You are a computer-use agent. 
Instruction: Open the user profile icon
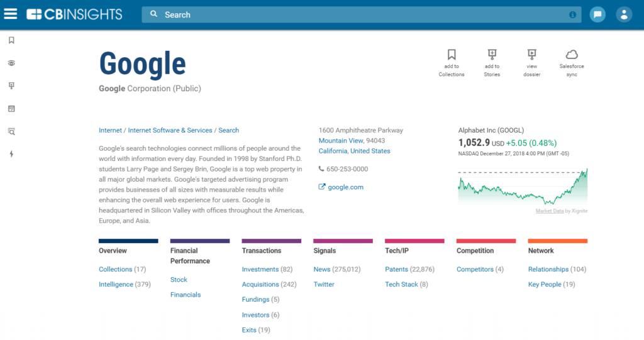click(x=623, y=14)
